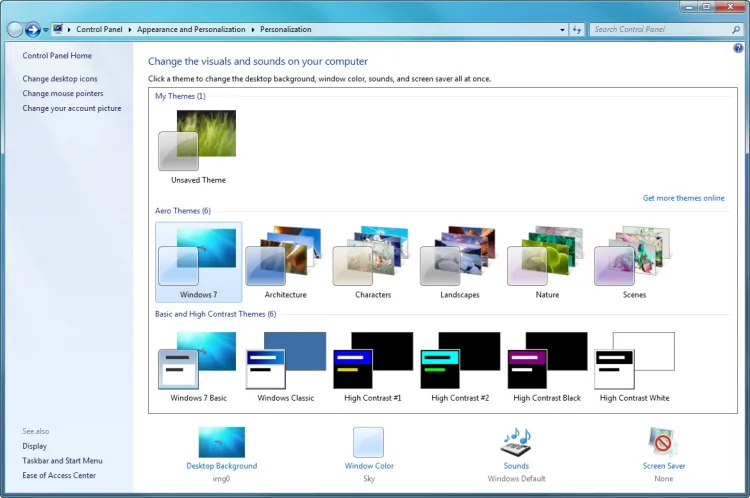
Task: Open the Screen Saver icon
Action: point(663,442)
